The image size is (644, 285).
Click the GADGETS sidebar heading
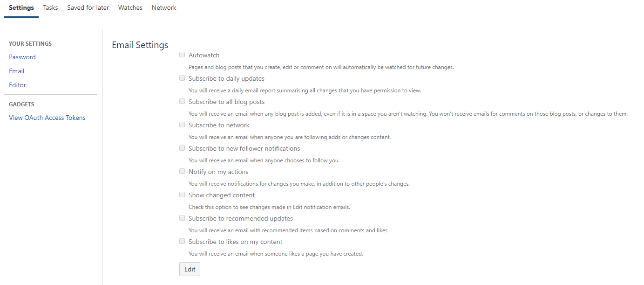click(x=21, y=104)
